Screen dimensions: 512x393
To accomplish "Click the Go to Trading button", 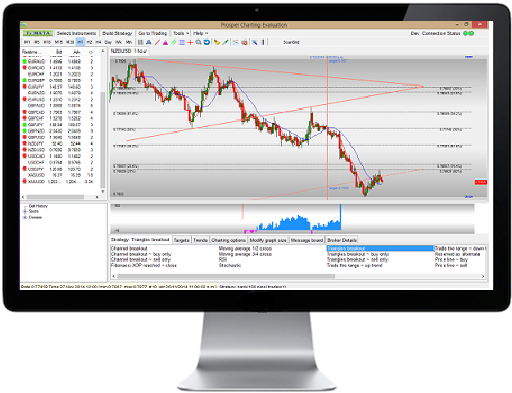I will [153, 33].
